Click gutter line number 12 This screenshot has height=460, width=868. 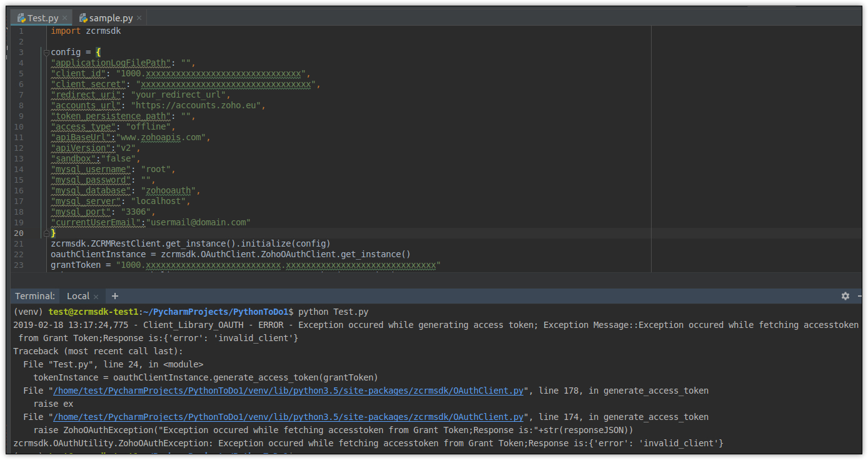tap(19, 148)
